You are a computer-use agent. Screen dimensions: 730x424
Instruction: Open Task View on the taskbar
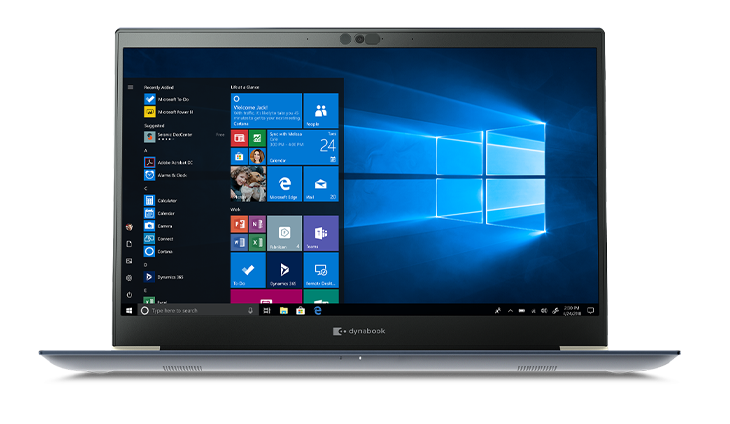pyautogui.click(x=267, y=310)
